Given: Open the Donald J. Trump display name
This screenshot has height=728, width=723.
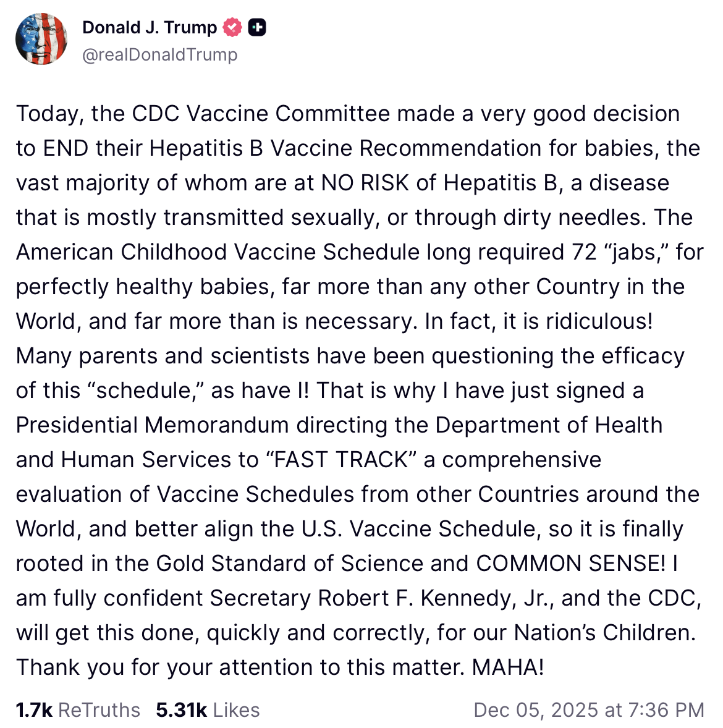Looking at the screenshot, I should (x=150, y=28).
